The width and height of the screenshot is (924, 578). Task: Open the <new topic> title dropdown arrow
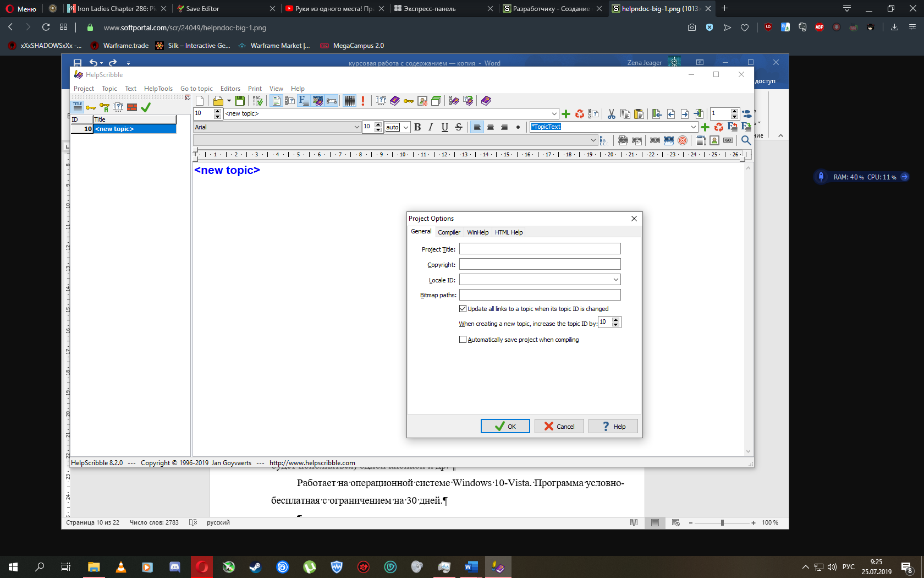[554, 114]
